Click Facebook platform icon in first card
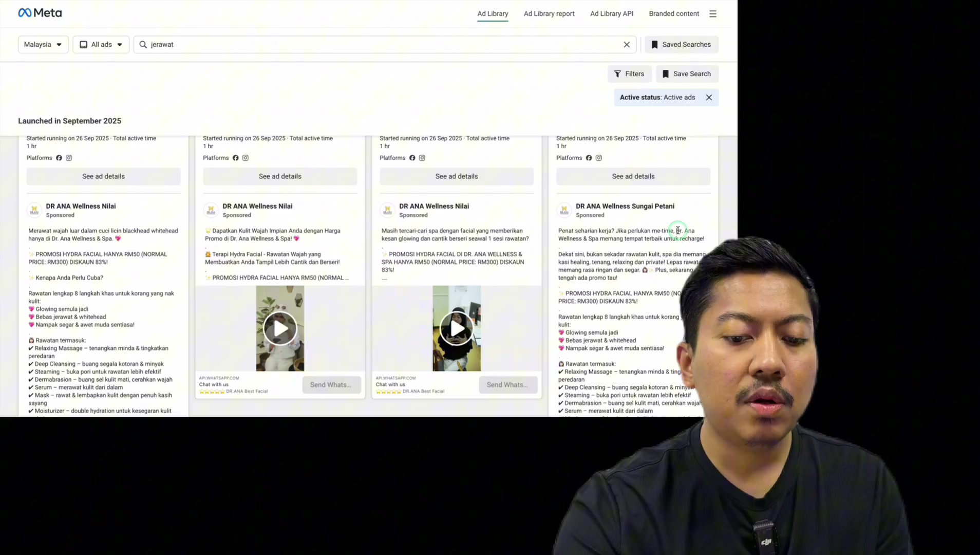The height and width of the screenshot is (555, 980). coord(59,158)
